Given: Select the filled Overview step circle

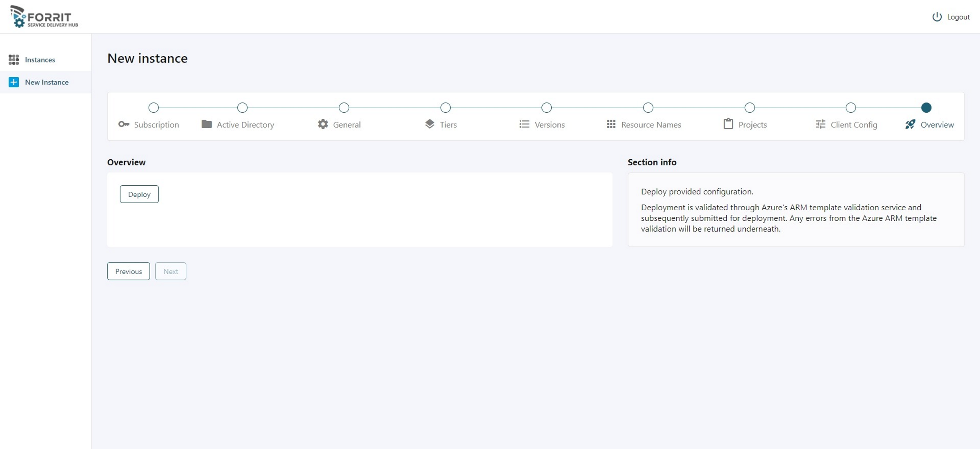Looking at the screenshot, I should click(x=926, y=108).
